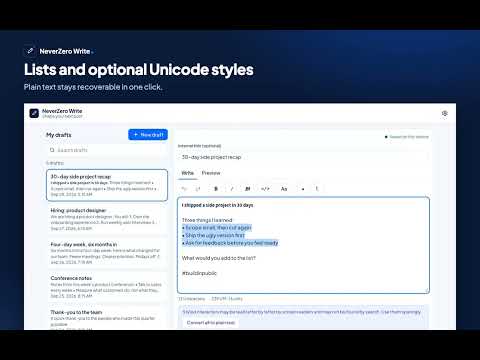The width and height of the screenshot is (480, 360).
Task: Apply bold-italic style to selection
Action: tap(248, 189)
